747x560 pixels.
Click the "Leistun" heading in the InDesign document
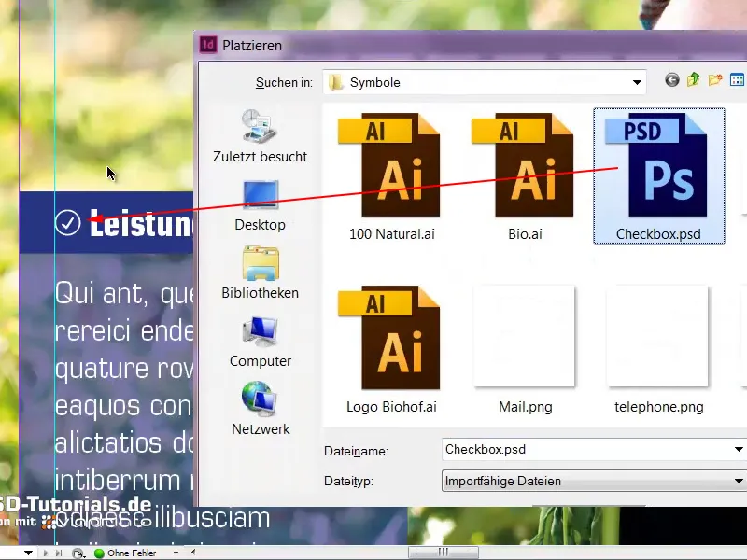[x=142, y=222]
